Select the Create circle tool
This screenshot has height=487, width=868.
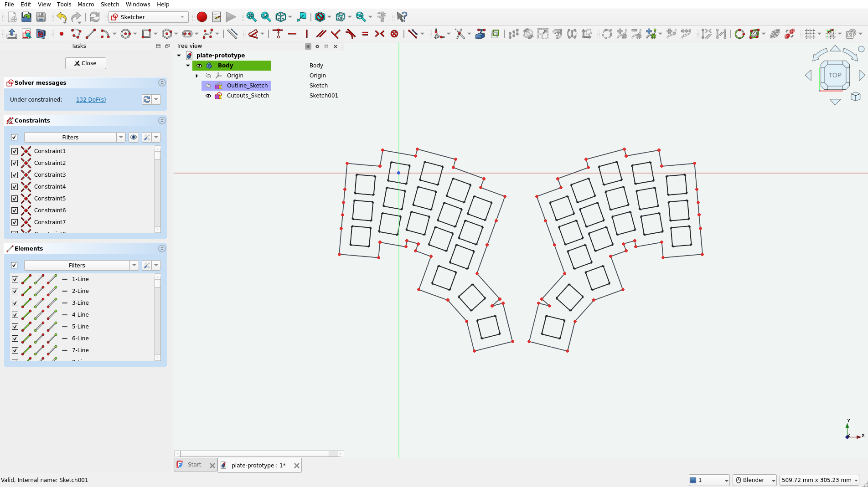(x=125, y=34)
